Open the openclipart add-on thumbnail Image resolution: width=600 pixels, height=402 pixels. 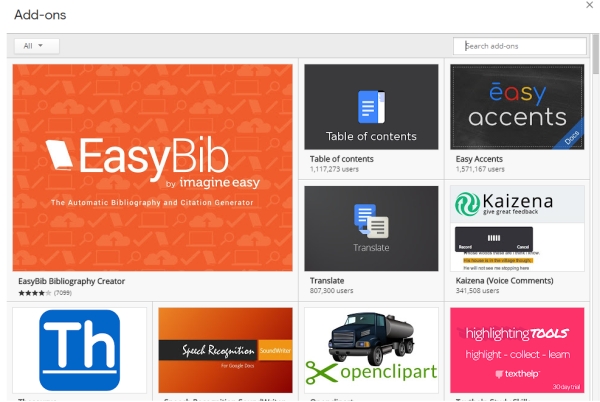(x=371, y=350)
